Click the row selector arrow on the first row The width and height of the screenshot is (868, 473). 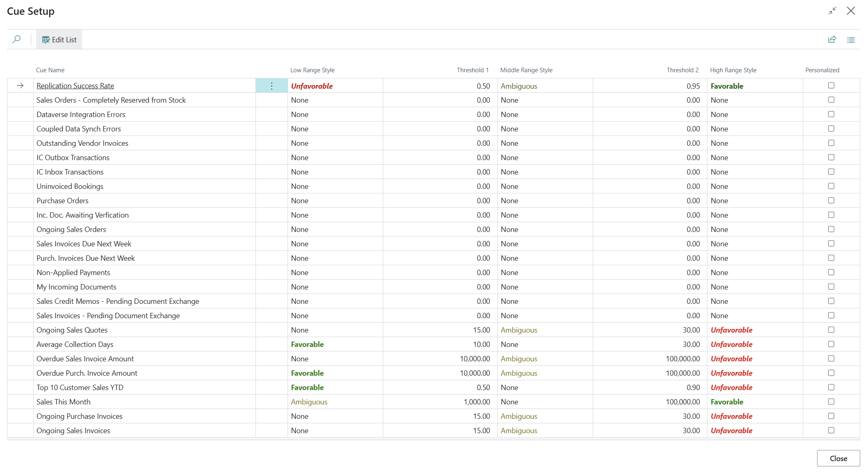pos(20,86)
